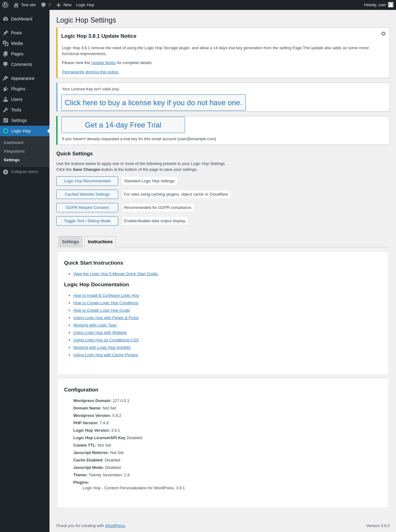The height and width of the screenshot is (532, 396).
Task: Apply Cached Website Settings preset
Action: pyautogui.click(x=87, y=194)
